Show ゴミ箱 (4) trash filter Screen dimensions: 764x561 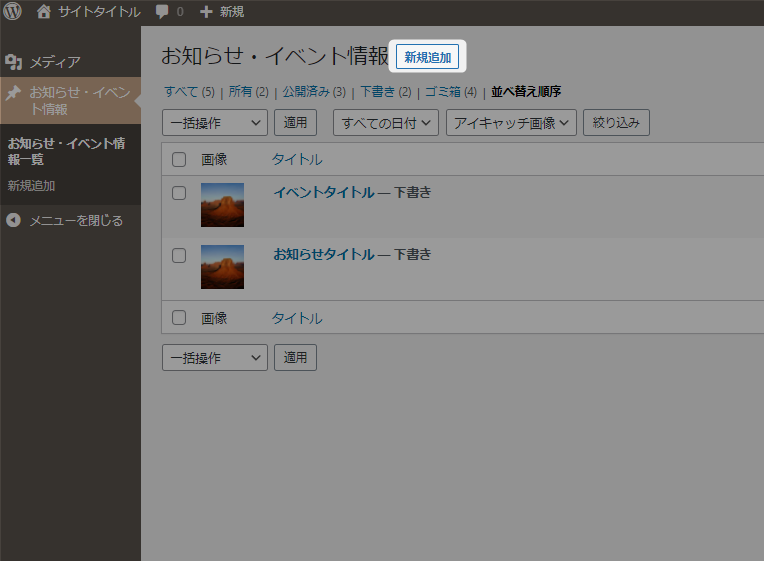451,92
